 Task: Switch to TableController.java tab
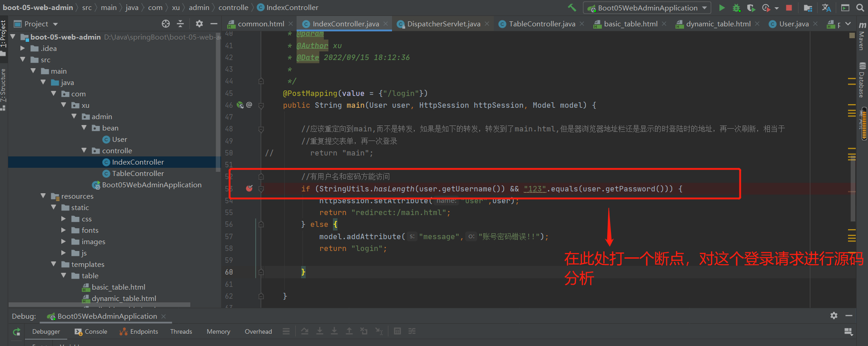tap(541, 24)
